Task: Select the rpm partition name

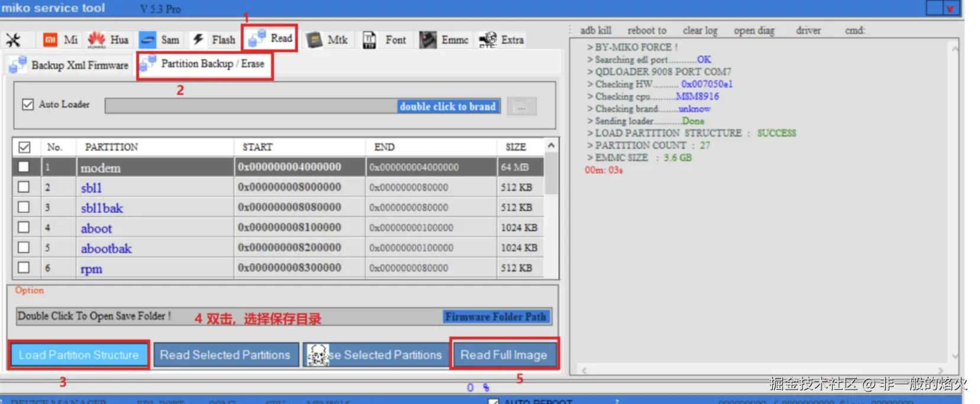Action: [x=91, y=269]
